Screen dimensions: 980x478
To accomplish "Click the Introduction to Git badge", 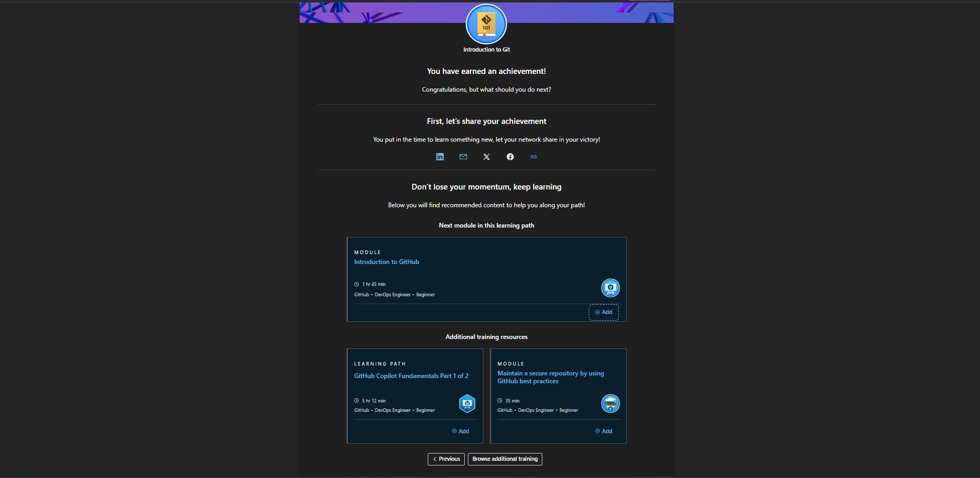I will point(486,24).
